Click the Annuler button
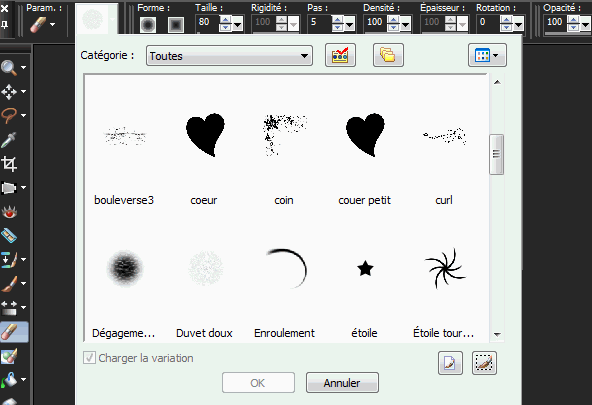Viewport: 592px width, 405px height. [342, 383]
